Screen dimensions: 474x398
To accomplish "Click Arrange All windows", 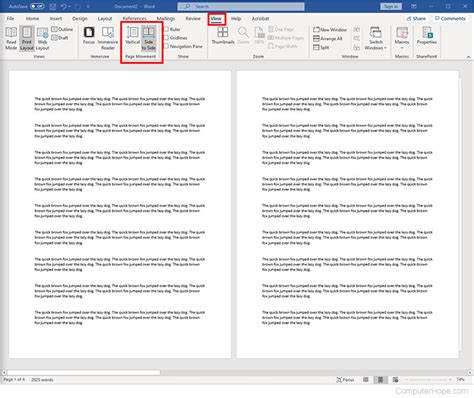I will tap(328, 39).
